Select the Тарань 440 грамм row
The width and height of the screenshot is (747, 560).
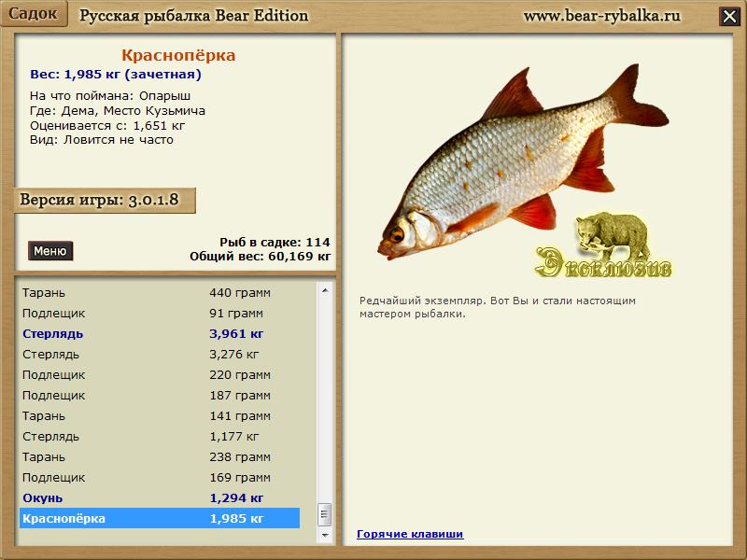160,292
